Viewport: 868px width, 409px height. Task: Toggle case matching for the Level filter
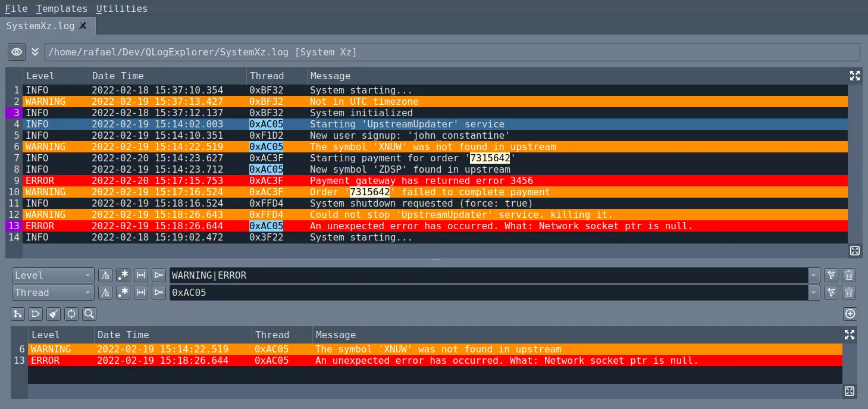click(x=105, y=275)
